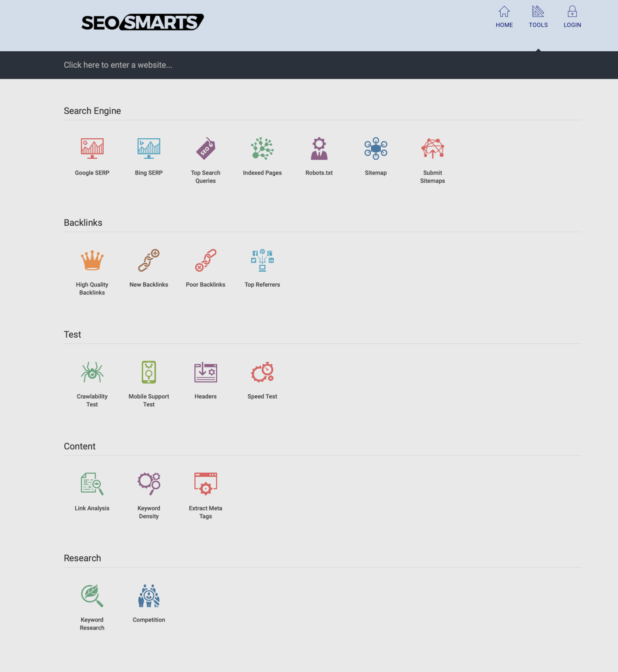Launch the Indexed Pages tool icon

coord(262,148)
